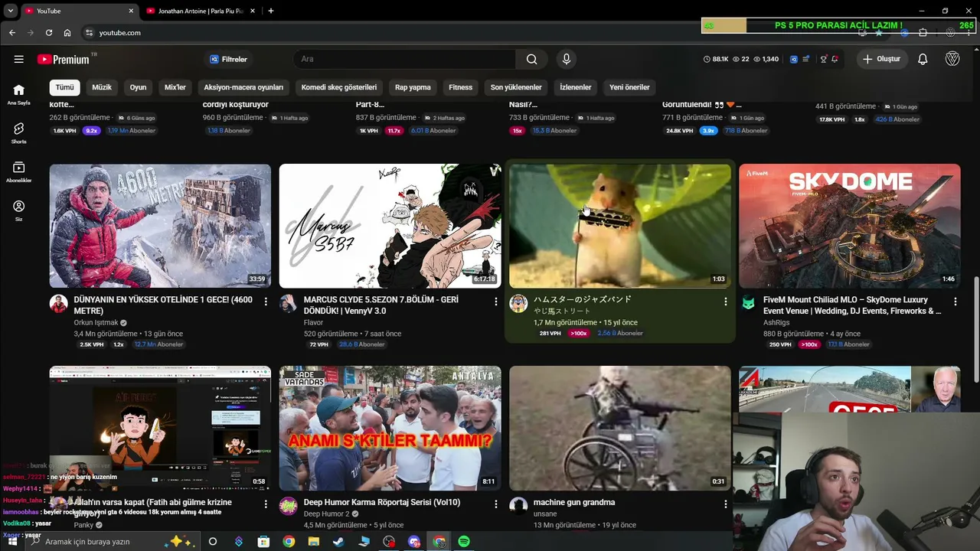Open the FiveM Mount Chiliad MLO title
Screen dimensions: 980x551
click(852, 305)
